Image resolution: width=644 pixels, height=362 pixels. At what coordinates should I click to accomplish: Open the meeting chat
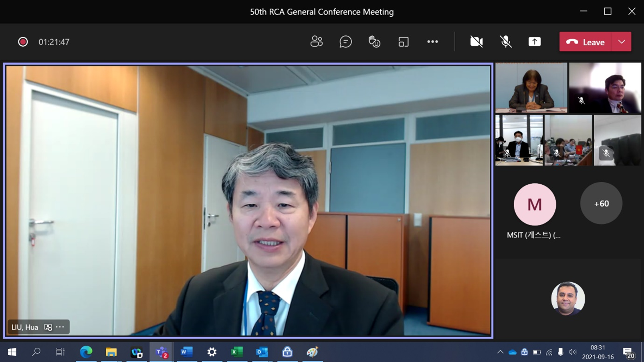pos(345,42)
